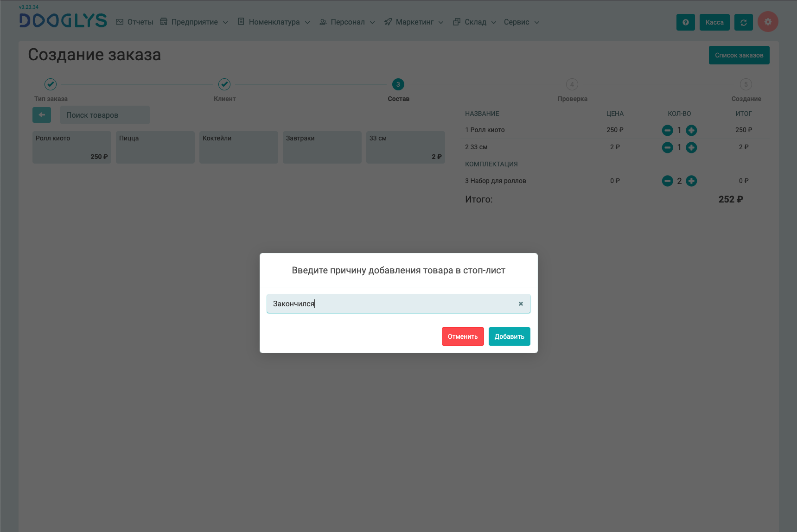Image resolution: width=797 pixels, height=532 pixels.
Task: Open the red settings gear icon
Action: click(768, 22)
